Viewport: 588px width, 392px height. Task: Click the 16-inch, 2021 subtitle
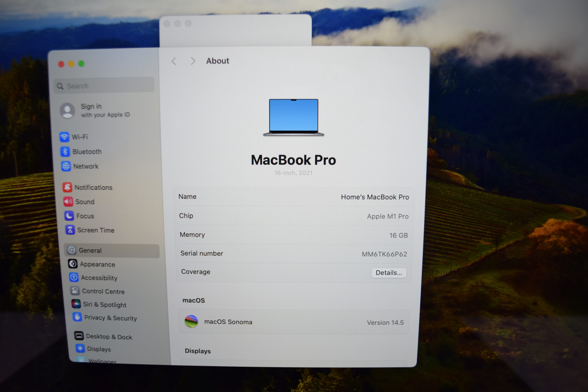click(293, 173)
